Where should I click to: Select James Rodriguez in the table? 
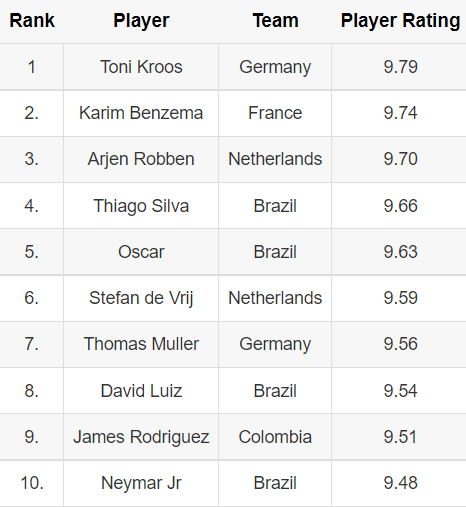click(141, 437)
